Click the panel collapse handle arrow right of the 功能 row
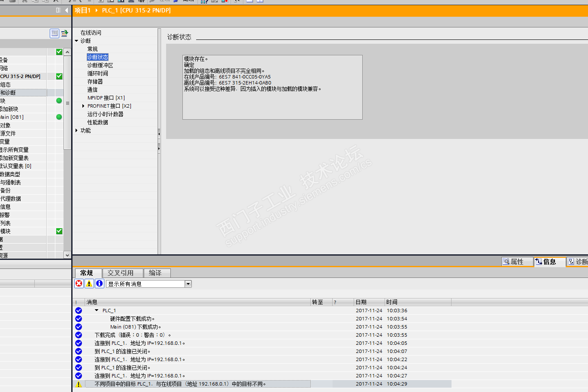 click(159, 134)
